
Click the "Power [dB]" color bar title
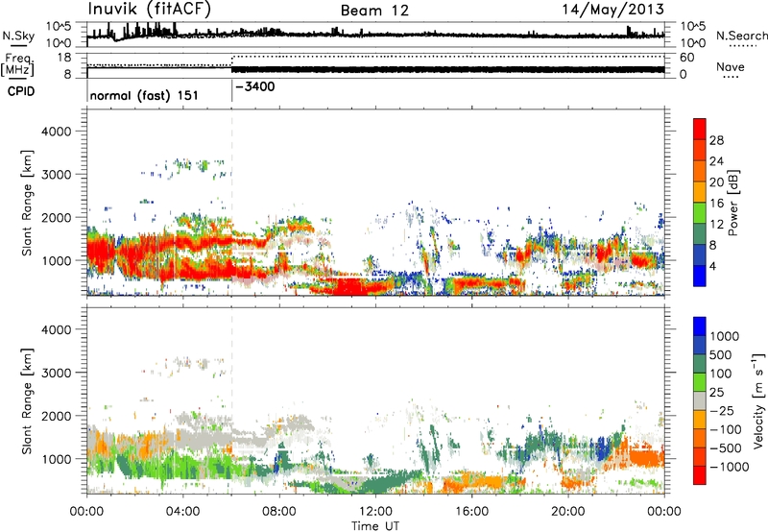tap(732, 203)
